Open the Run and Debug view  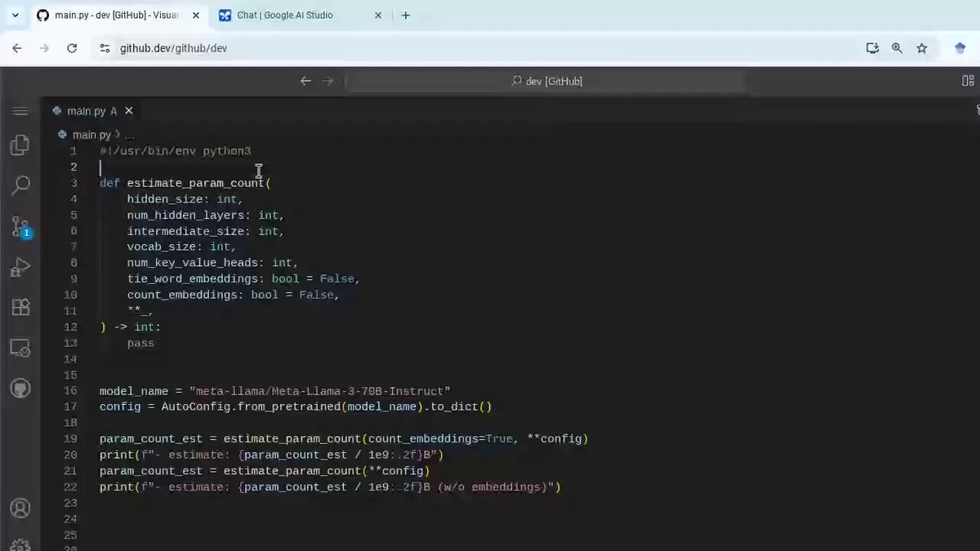pyautogui.click(x=20, y=267)
